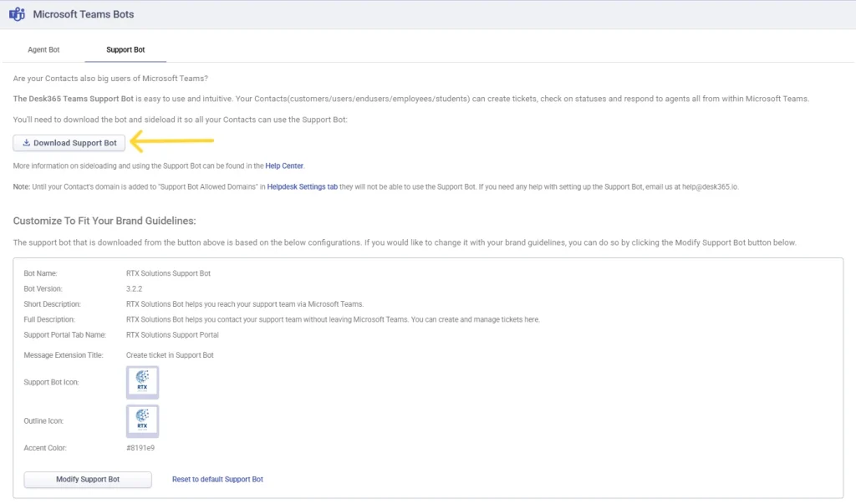Click the Microsoft Teams Bots header title
Screen dimensions: 856x504
point(84,15)
